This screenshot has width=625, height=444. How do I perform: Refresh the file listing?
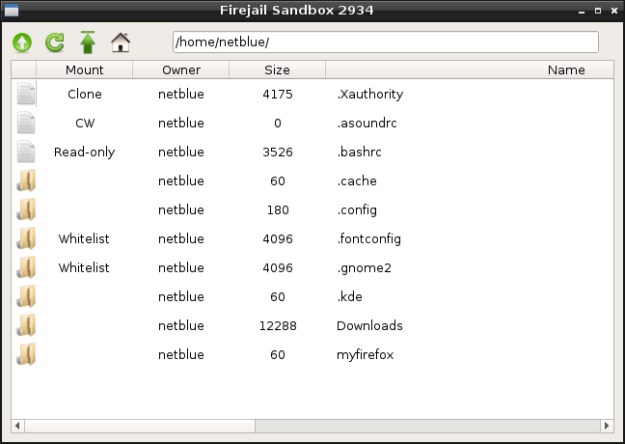(x=55, y=42)
